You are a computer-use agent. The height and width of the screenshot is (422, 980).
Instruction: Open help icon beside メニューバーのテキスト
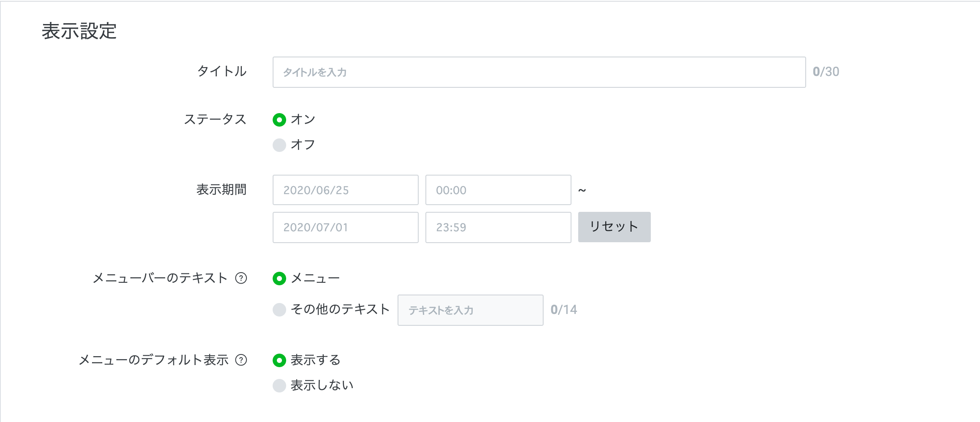pos(241,278)
